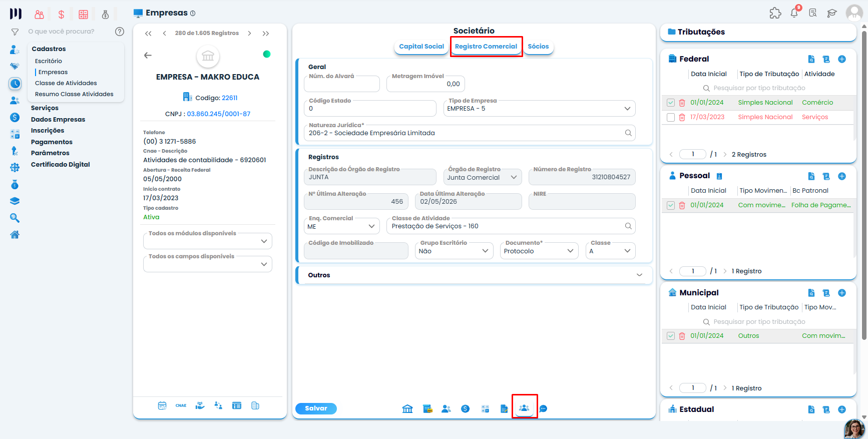The image size is (868, 439).
Task: Open the Documento dropdown showing Protocolo
Action: point(539,251)
